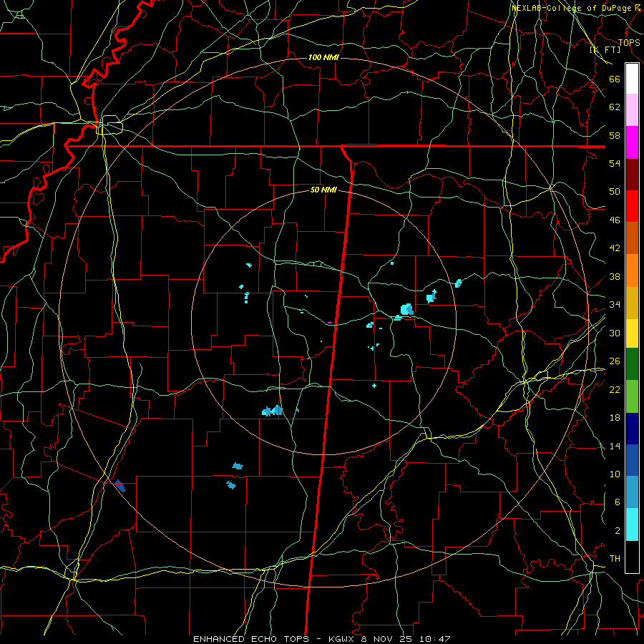Select the white swatch in the legend
644x644 pixels.
coord(632,79)
